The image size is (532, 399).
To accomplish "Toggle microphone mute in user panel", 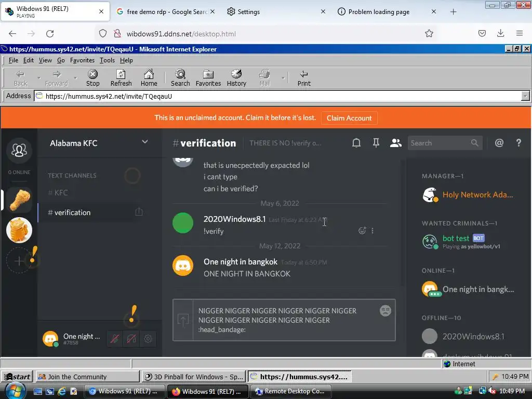I will click(115, 339).
